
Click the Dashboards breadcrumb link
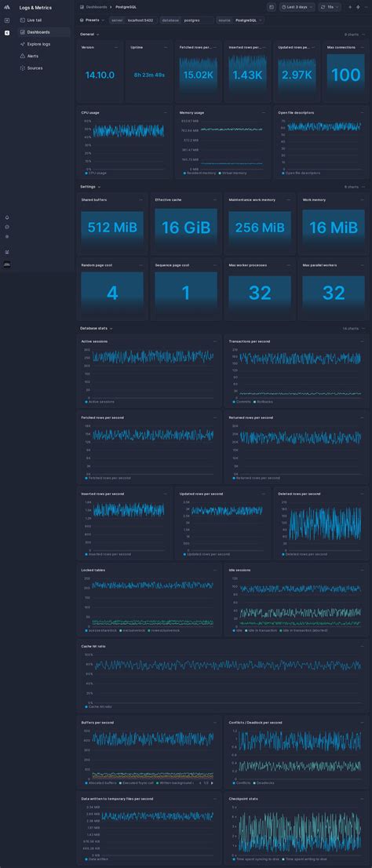click(x=97, y=7)
